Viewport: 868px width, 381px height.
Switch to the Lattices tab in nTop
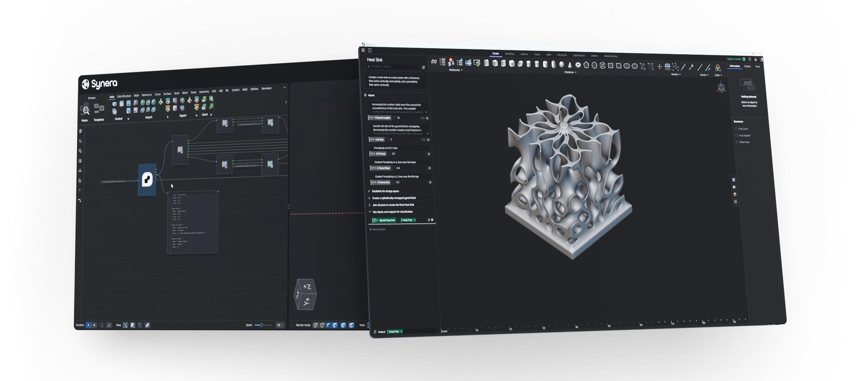[x=524, y=54]
